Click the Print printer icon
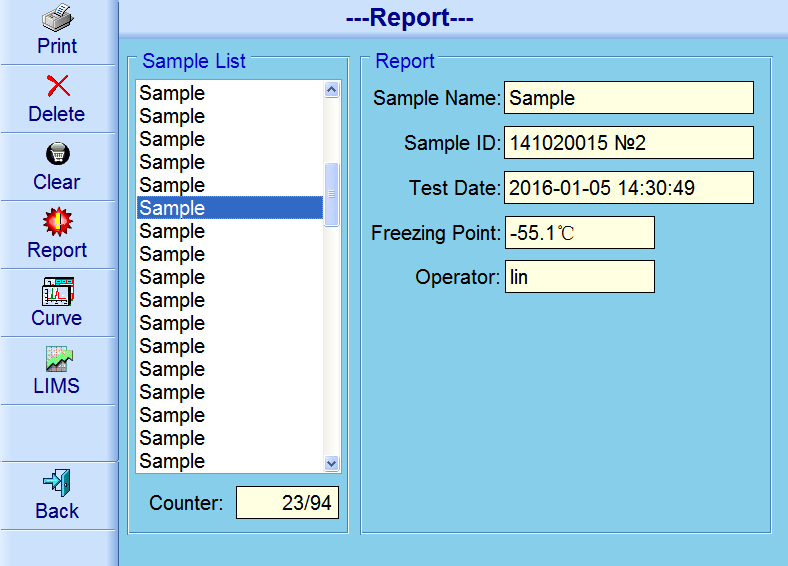The image size is (788, 566). click(57, 17)
